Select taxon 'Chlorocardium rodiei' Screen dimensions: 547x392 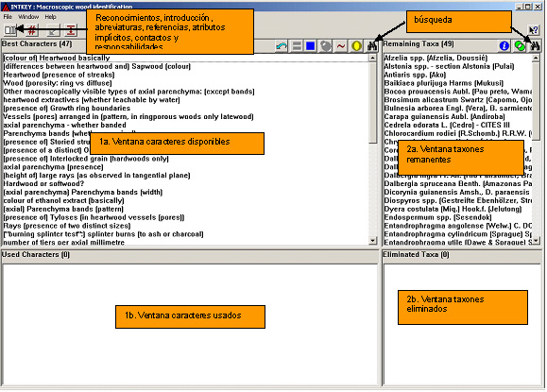458,133
